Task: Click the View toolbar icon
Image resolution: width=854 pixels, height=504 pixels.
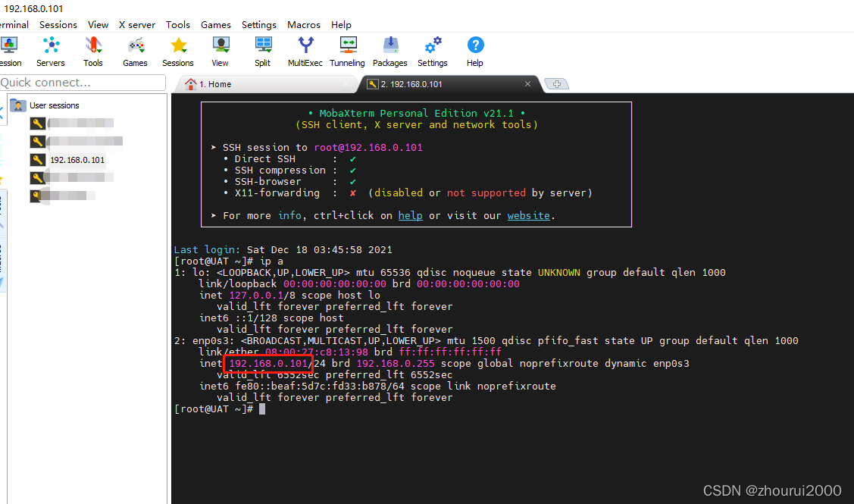Action: pos(221,45)
